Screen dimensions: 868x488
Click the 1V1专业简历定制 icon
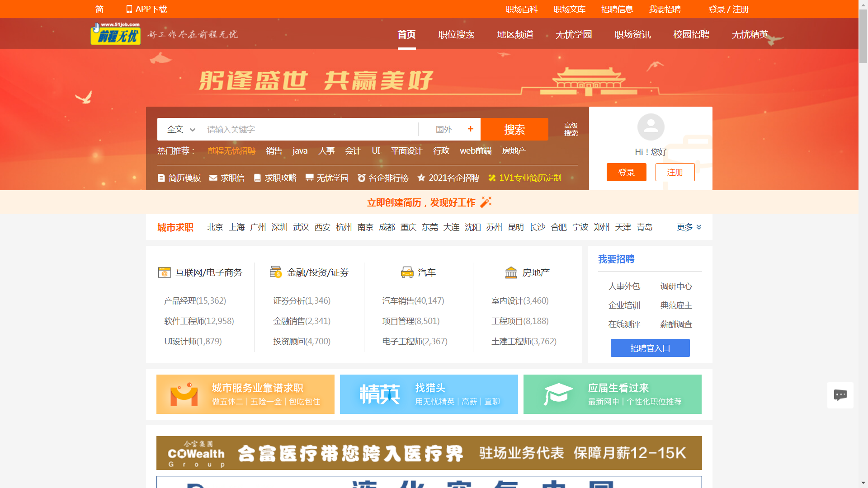point(492,178)
